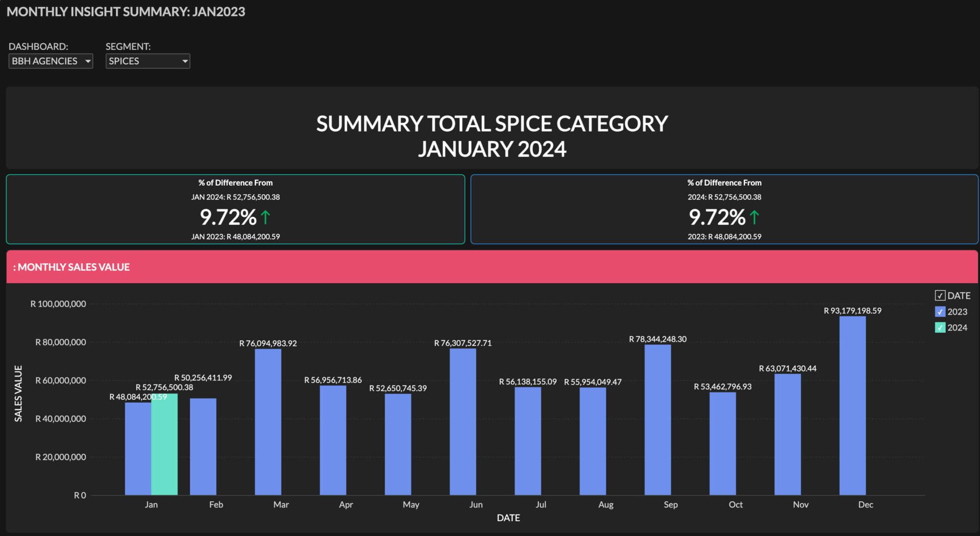980x536 pixels.
Task: Click the green up arrow in right 2024 card
Action: point(754,218)
